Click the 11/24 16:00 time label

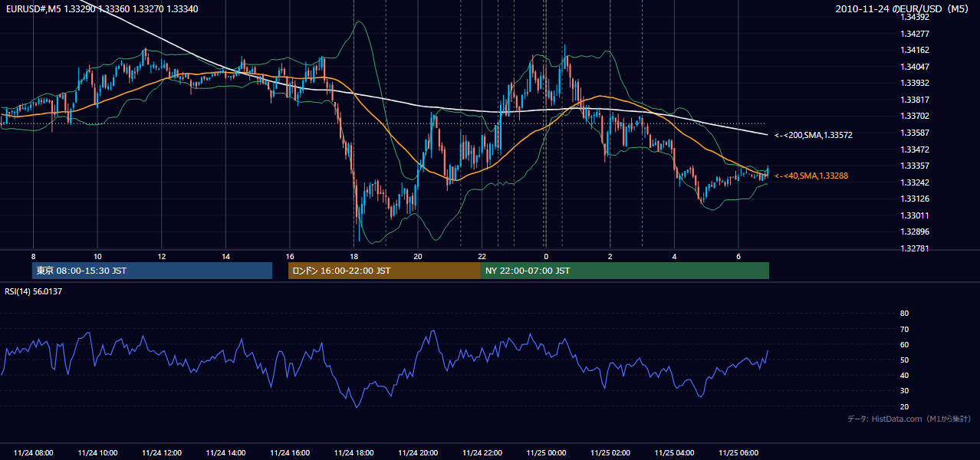pos(290,453)
